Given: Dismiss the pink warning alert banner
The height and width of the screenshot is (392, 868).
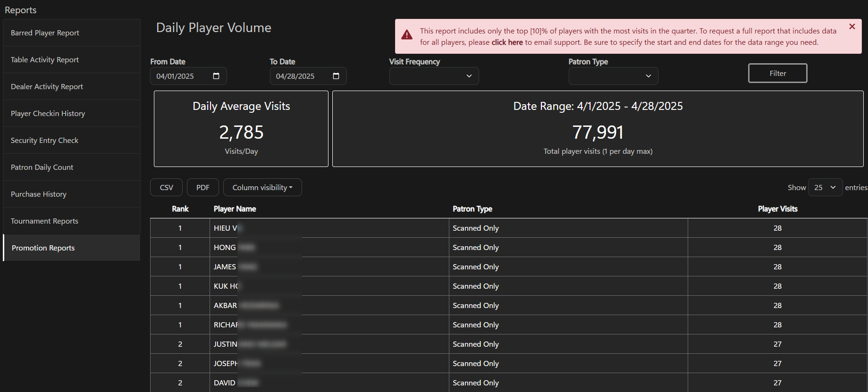Looking at the screenshot, I should pos(852,27).
